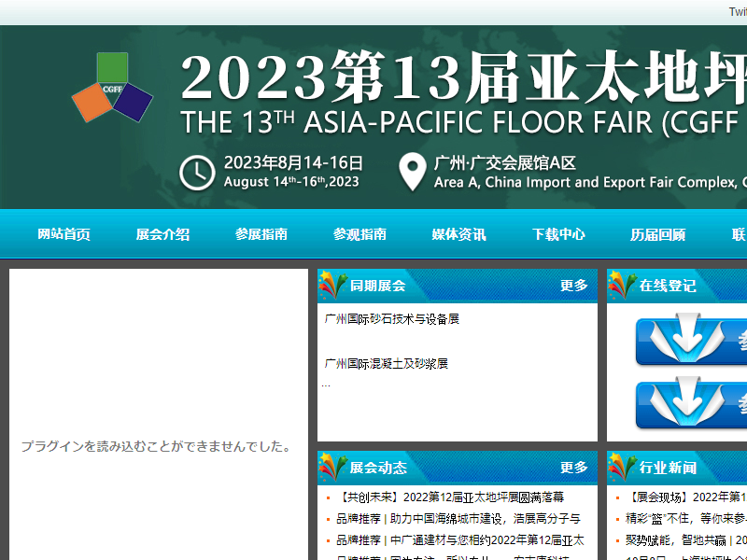
Task: Open the 展会介绍 menu item
Action: 162,234
